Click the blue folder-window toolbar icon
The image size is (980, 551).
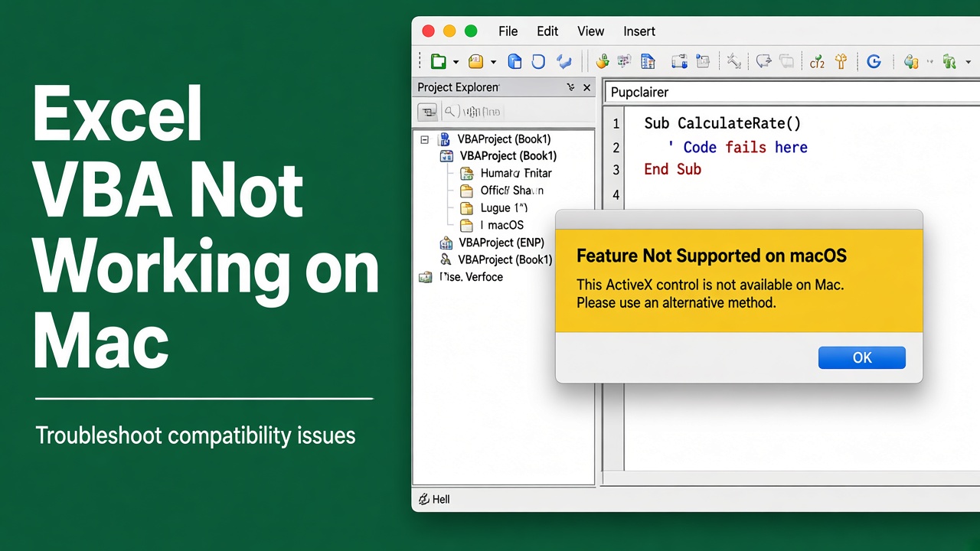(679, 62)
